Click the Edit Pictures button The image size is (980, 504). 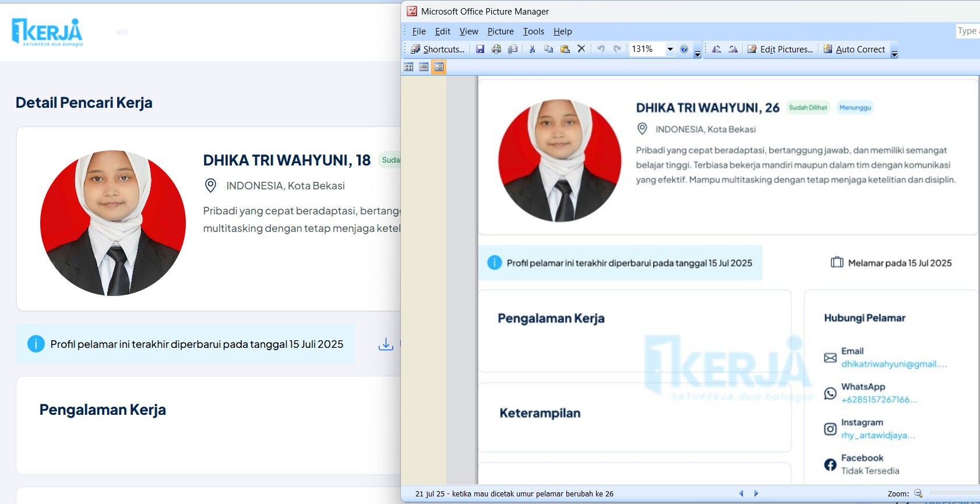[780, 50]
